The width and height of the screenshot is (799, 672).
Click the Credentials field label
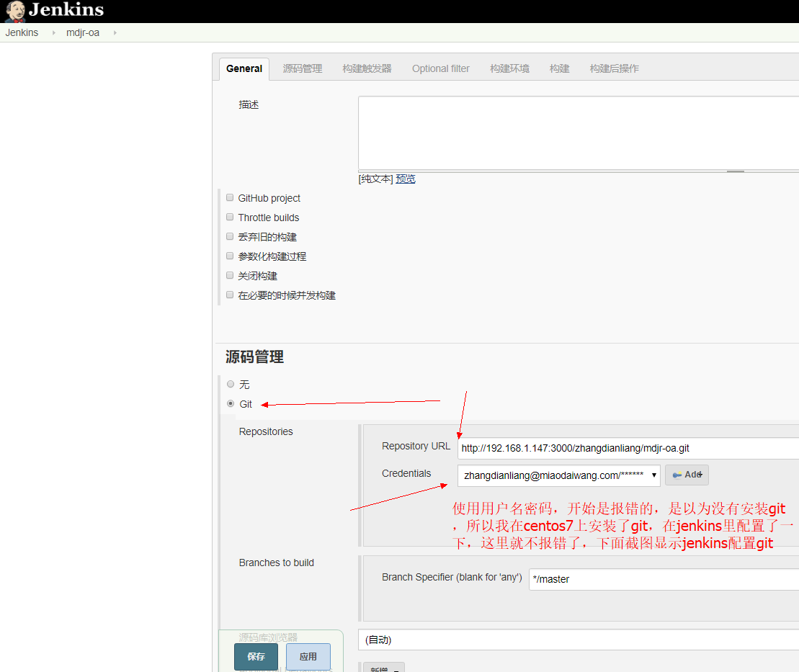(x=406, y=473)
